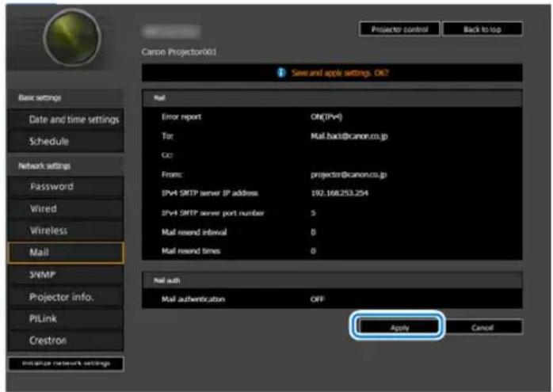Select the Mail menu item
The width and height of the screenshot is (553, 392).
[x=66, y=253]
